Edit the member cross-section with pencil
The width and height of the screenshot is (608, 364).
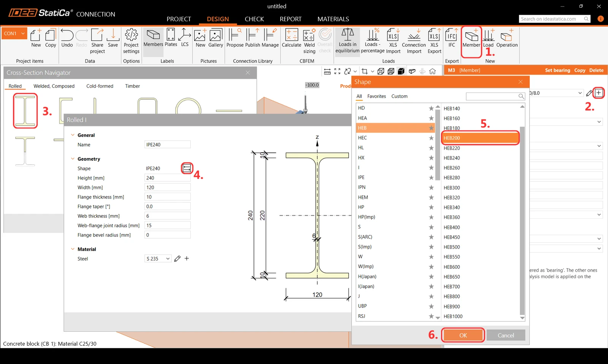pos(589,93)
